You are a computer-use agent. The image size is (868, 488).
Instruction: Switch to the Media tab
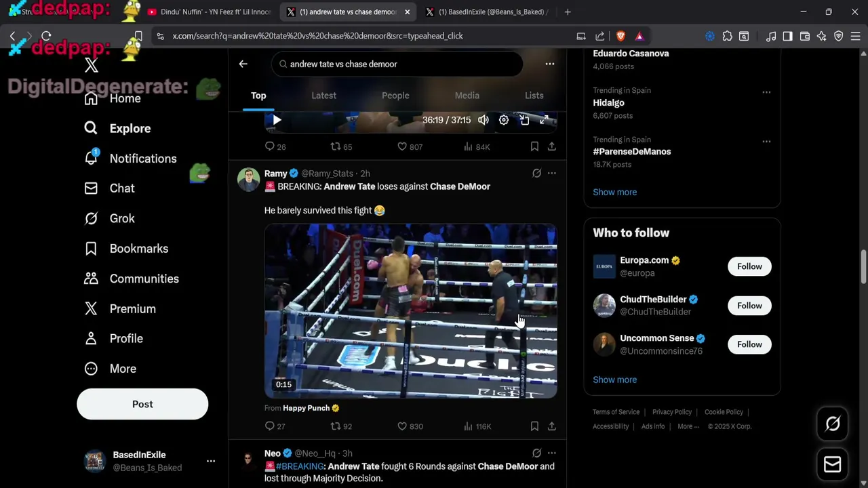click(467, 96)
